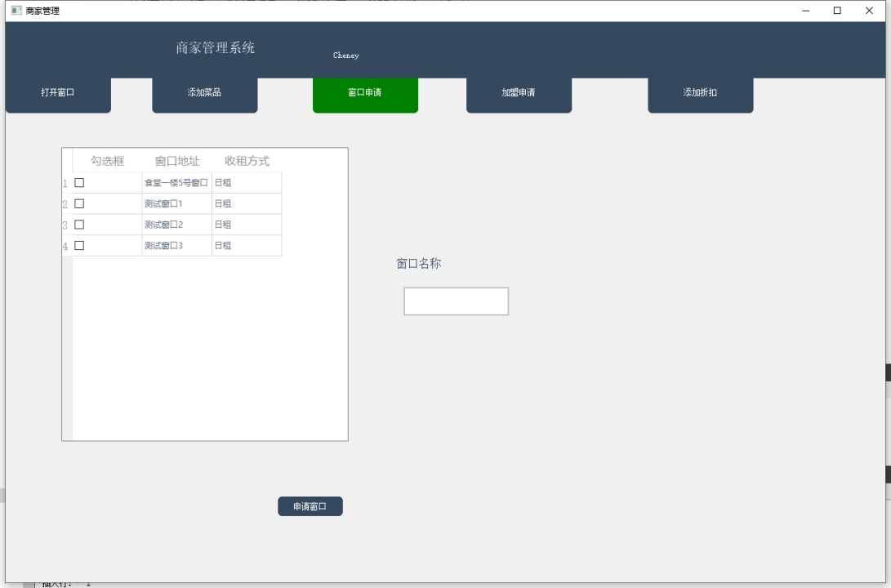Click 日租 cell in 测试窗口3 row
891x588 pixels.
[247, 246]
